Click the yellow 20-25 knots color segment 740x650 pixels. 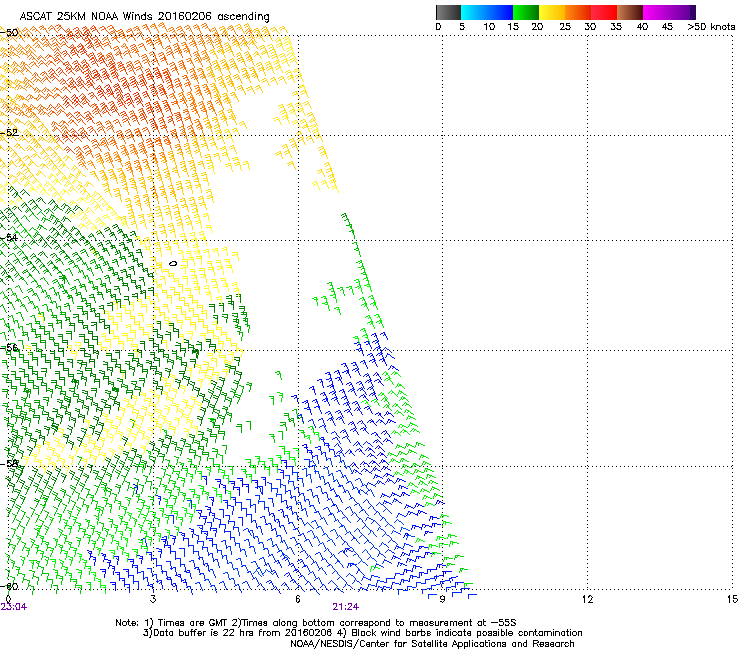pyautogui.click(x=552, y=12)
